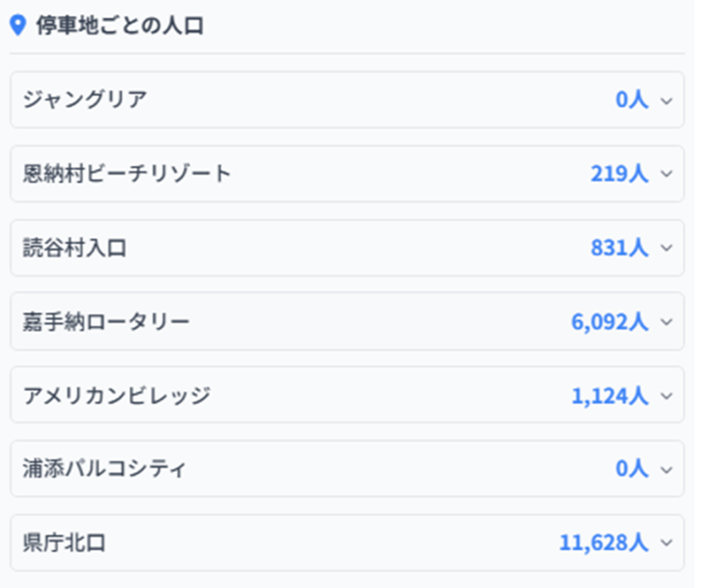Screen dimensions: 708x588
Task: Expand the 県庁北口 chevron arrow
Action: (667, 543)
